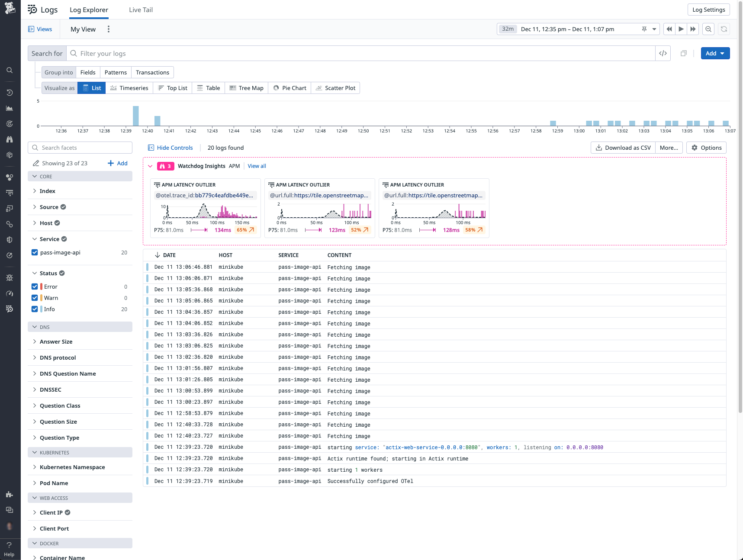Open the Logs icon at the sidebar bottom
Image resolution: width=743 pixels, height=560 pixels.
[x=10, y=309]
